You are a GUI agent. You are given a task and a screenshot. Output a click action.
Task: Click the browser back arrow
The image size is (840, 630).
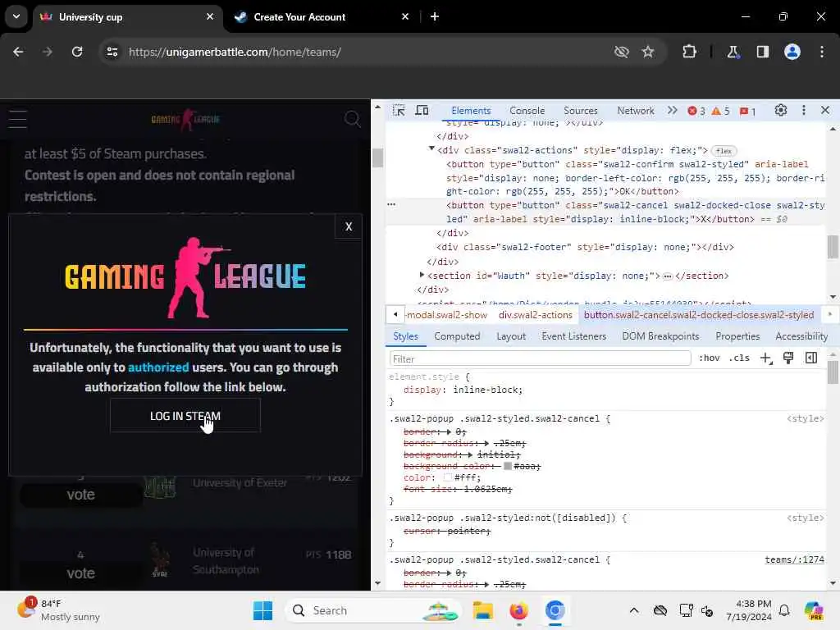tap(18, 52)
